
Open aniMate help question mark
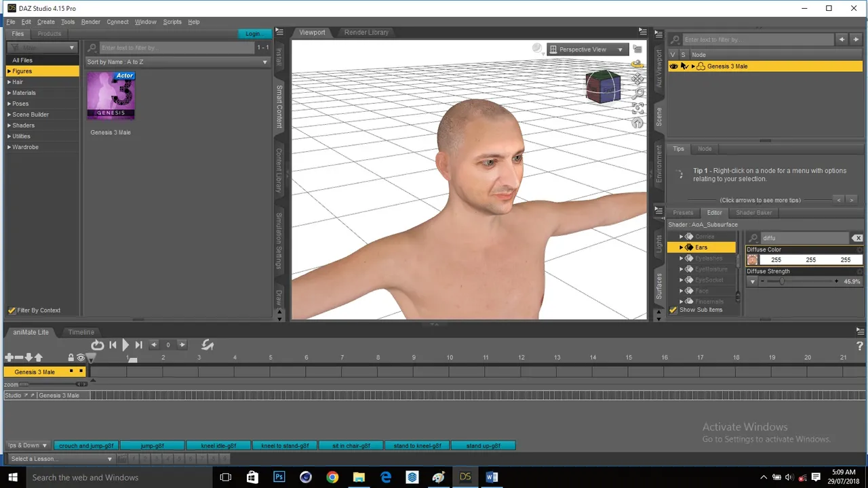pos(860,346)
